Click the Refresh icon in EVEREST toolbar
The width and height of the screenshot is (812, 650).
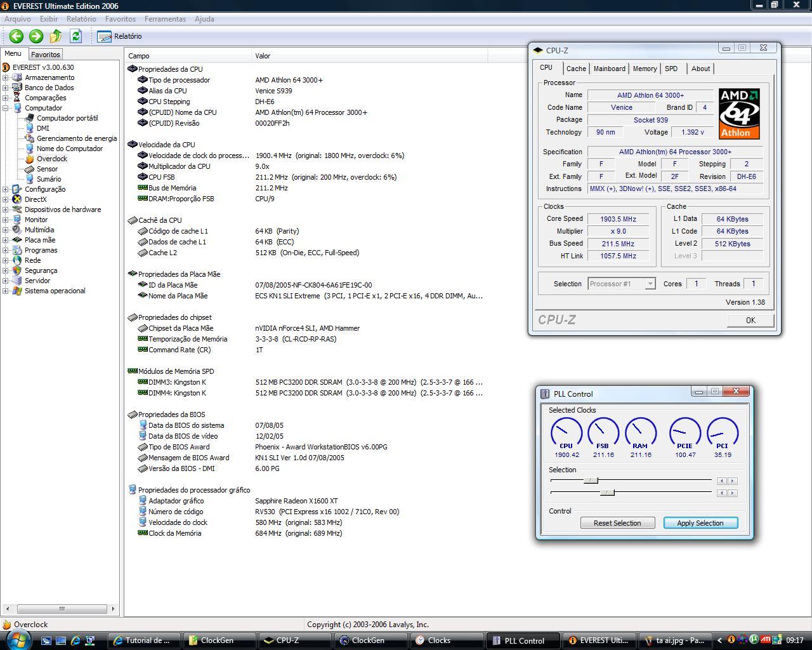(x=75, y=36)
